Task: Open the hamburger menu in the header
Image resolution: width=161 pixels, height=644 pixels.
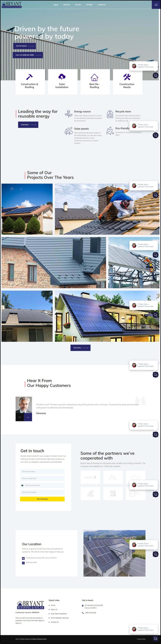Action: tap(156, 5)
